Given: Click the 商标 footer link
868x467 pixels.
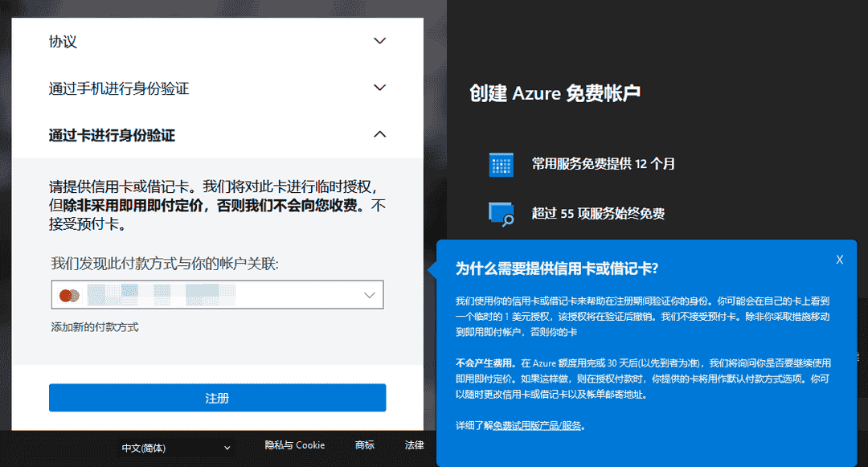Looking at the screenshot, I should point(366,445).
